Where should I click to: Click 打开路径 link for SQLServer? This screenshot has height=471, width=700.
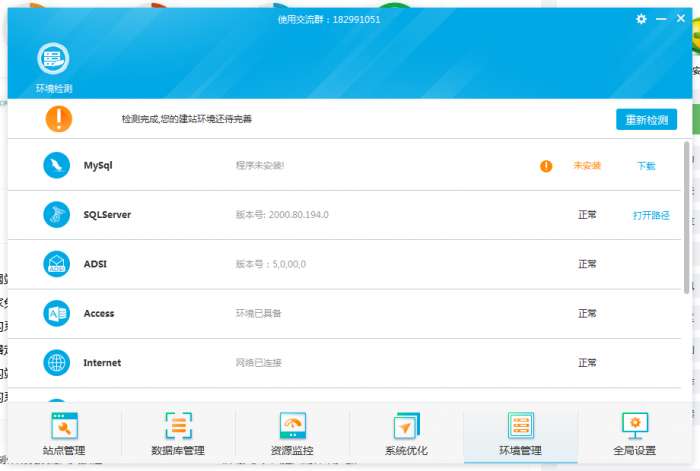651,215
